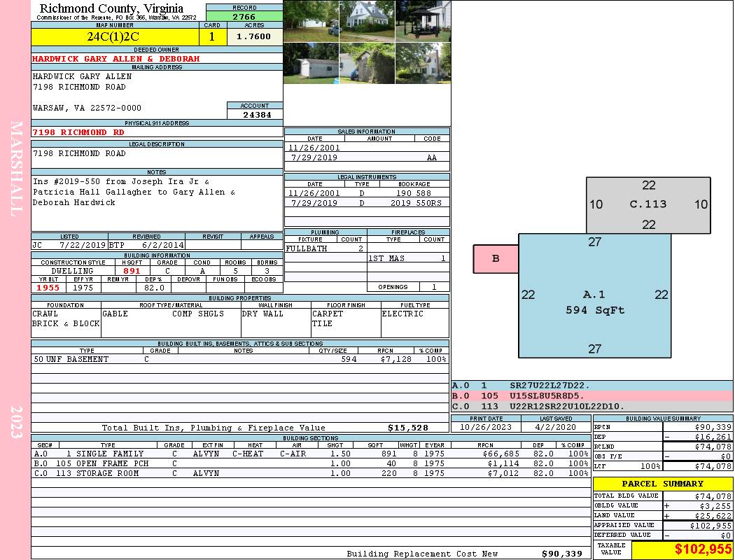Click the deeded owner name in red
Screen dimensions: 735x560
[116, 59]
